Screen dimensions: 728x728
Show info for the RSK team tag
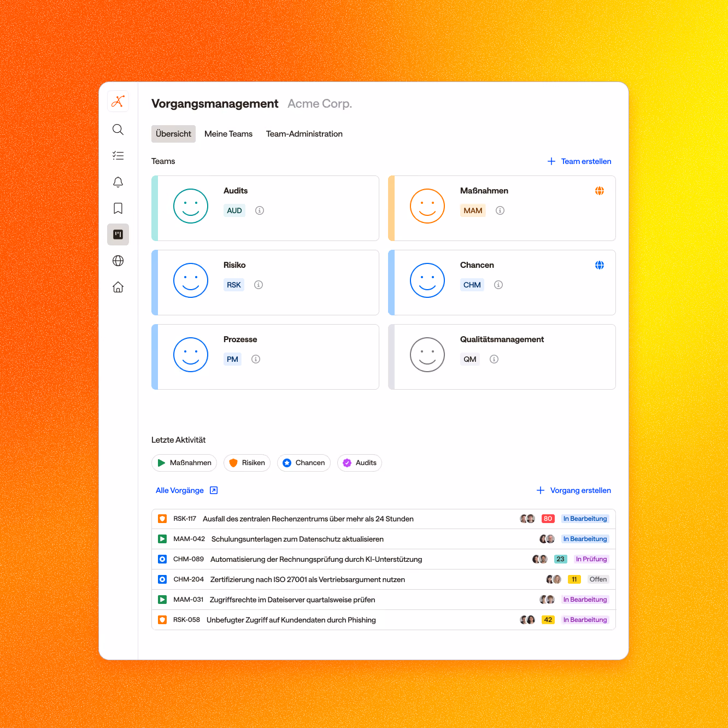[259, 285]
